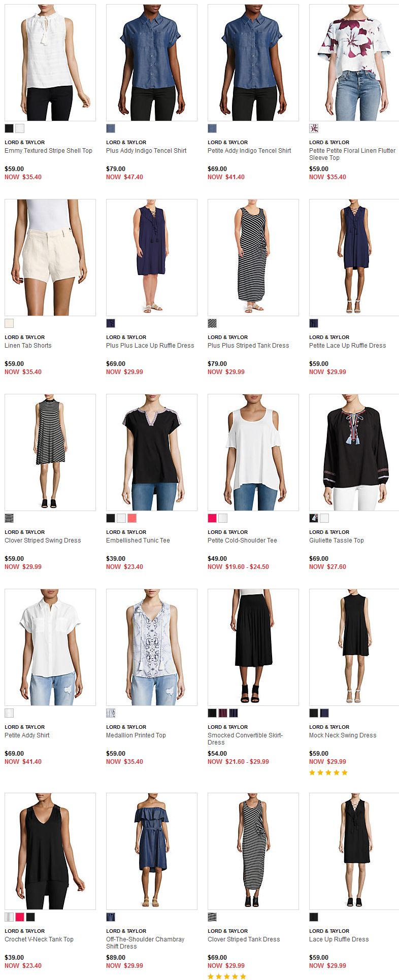Pick pink swatch for Petite Cold-Shoulder Tee
This screenshot has height=980, width=399.
click(x=212, y=518)
